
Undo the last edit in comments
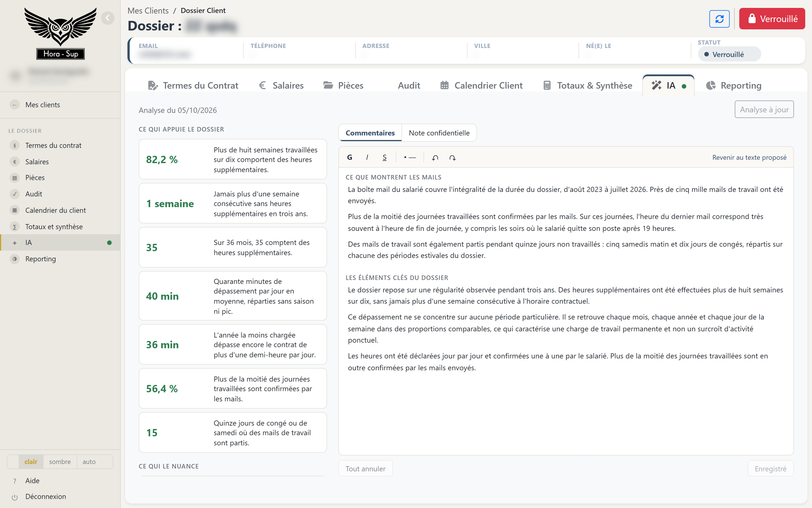click(x=435, y=157)
